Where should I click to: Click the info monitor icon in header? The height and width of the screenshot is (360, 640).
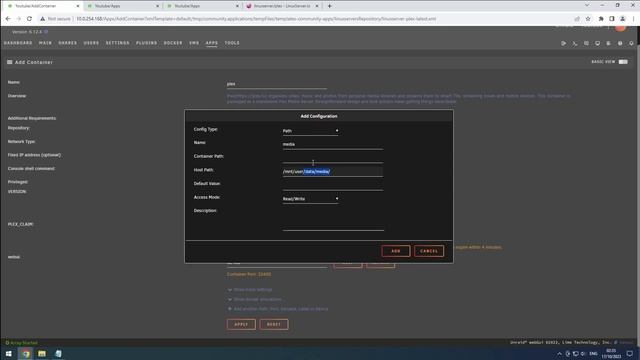pos(598,43)
